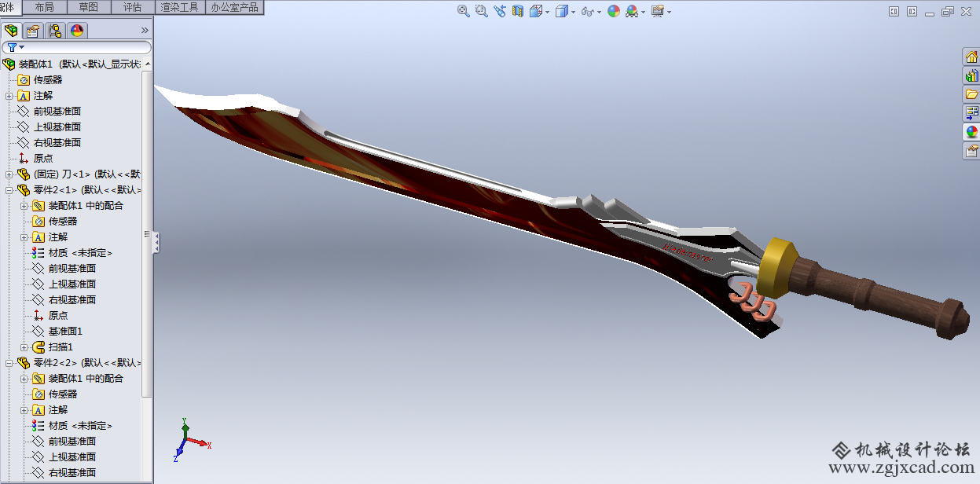Click Hide/Show Items glasses icon
Viewport: 980px width, 484px height.
coord(587,12)
